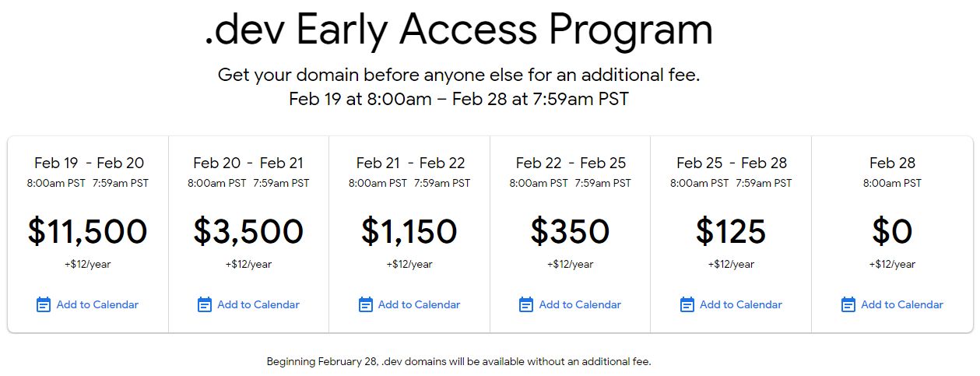The width and height of the screenshot is (980, 376).
Task: Click calendar icon under the $1,150 price
Action: pyautogui.click(x=366, y=304)
